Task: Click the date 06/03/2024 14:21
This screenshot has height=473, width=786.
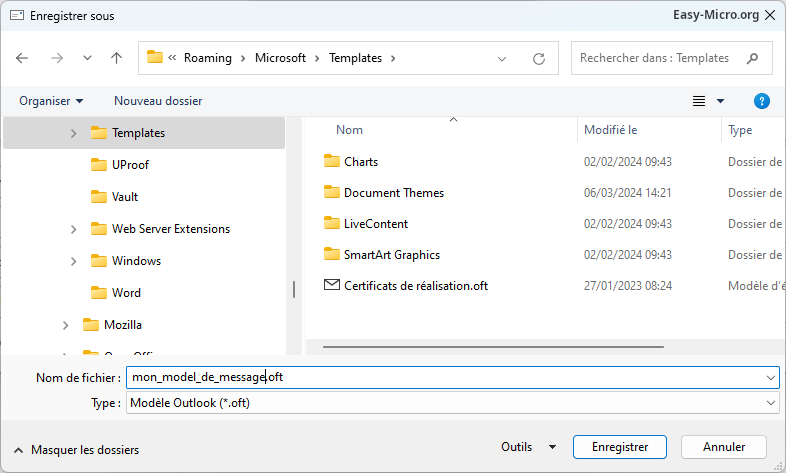Action: point(628,193)
